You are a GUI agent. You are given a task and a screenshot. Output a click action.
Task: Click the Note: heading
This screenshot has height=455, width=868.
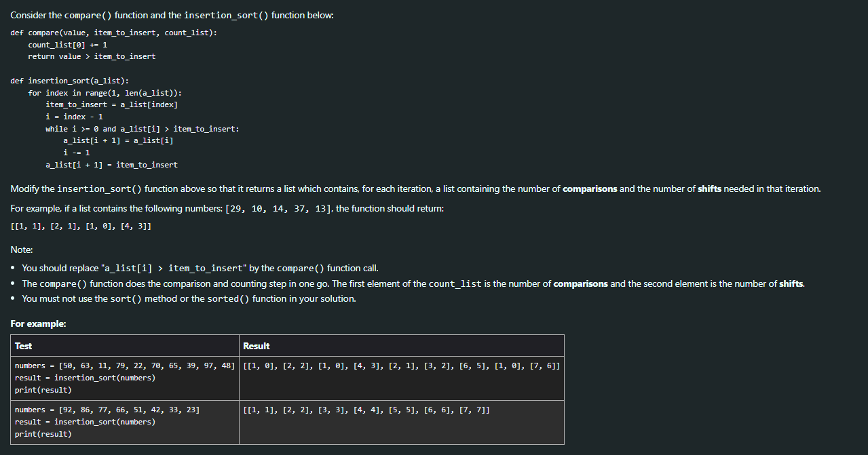point(20,250)
